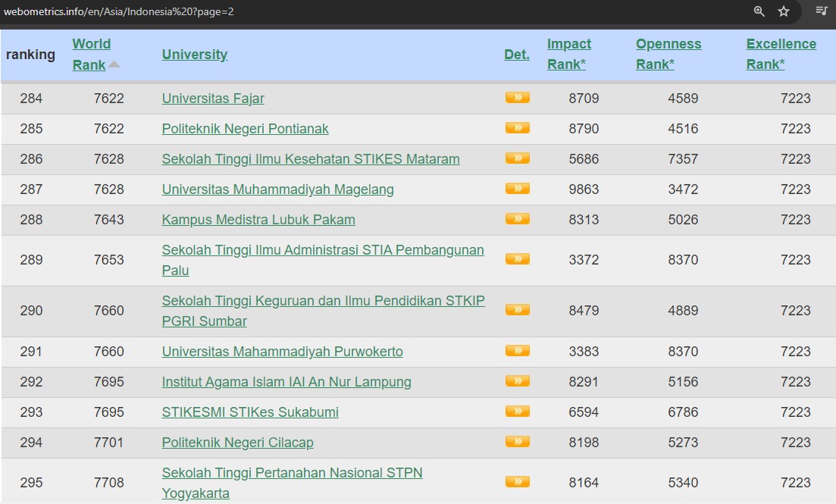Click the University column header
Image resolution: width=836 pixels, height=504 pixels.
194,55
